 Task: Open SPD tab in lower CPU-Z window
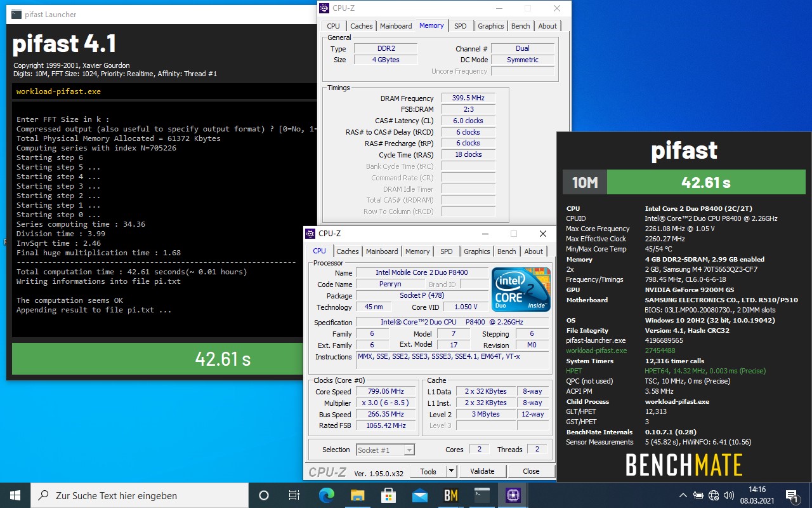point(447,251)
